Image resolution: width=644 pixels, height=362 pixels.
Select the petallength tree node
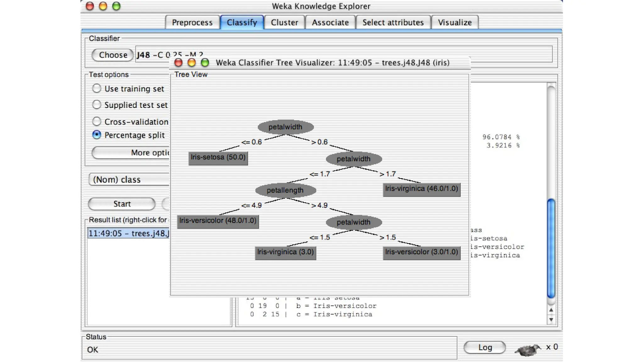tap(285, 190)
